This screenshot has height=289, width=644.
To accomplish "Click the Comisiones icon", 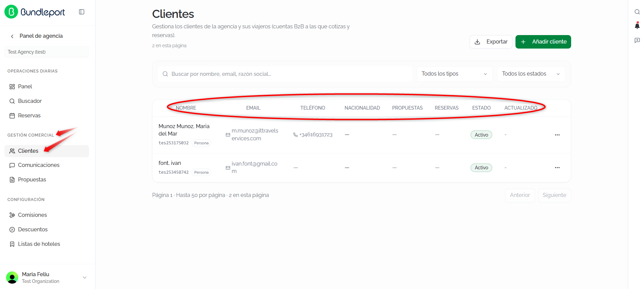I will pyautogui.click(x=12, y=215).
